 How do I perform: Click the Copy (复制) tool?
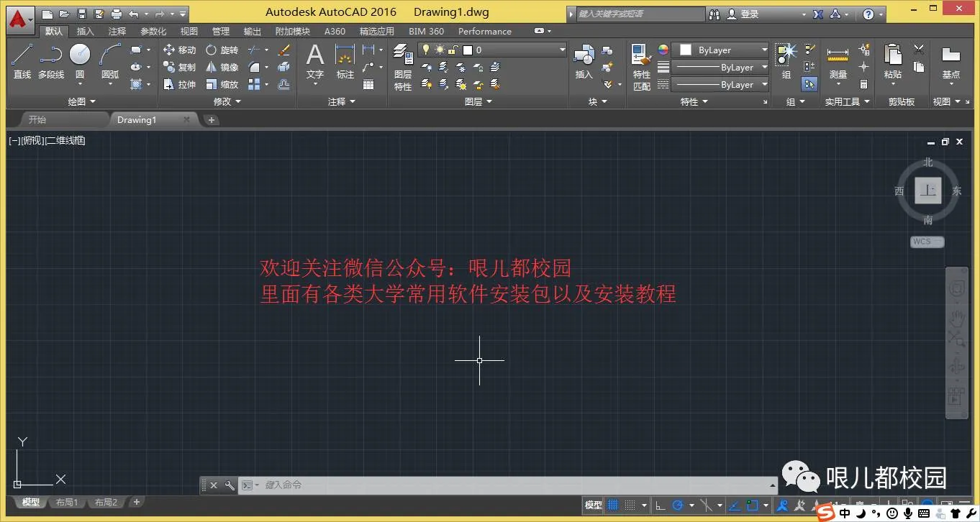(x=179, y=67)
